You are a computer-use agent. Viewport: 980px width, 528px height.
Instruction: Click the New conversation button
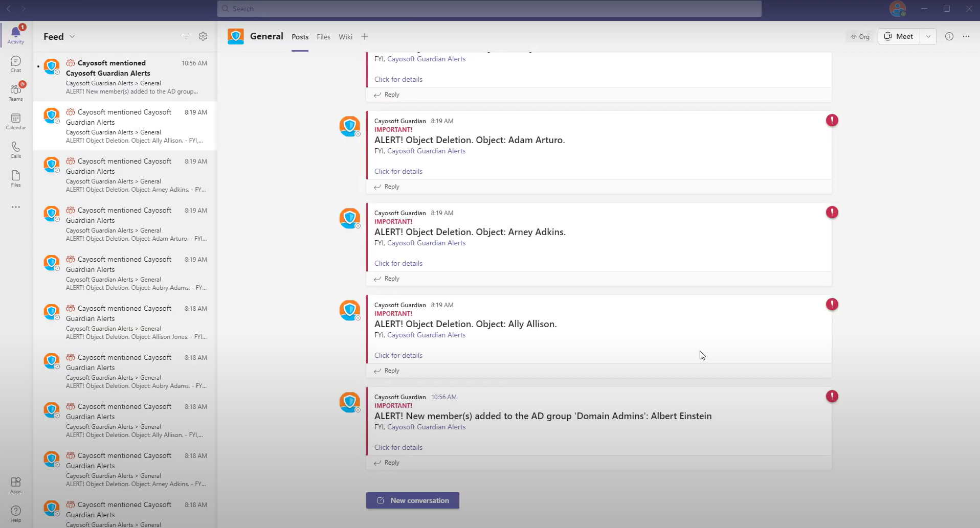[413, 500]
